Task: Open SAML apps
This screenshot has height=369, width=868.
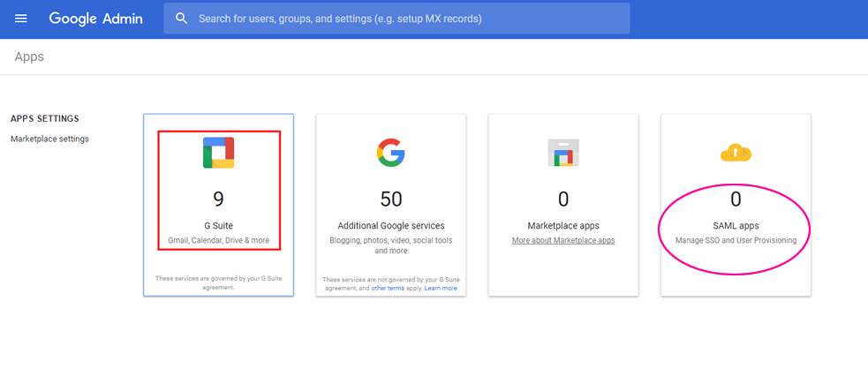Action: [736, 226]
